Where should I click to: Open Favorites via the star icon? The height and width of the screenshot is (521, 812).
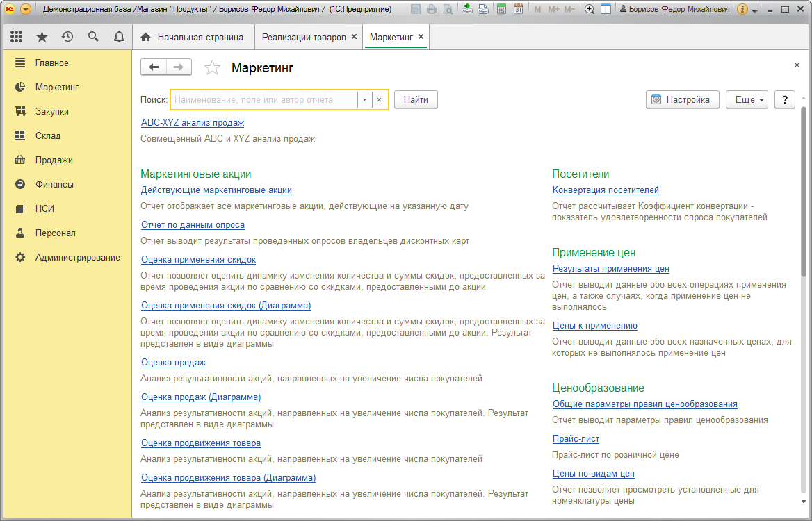point(42,36)
